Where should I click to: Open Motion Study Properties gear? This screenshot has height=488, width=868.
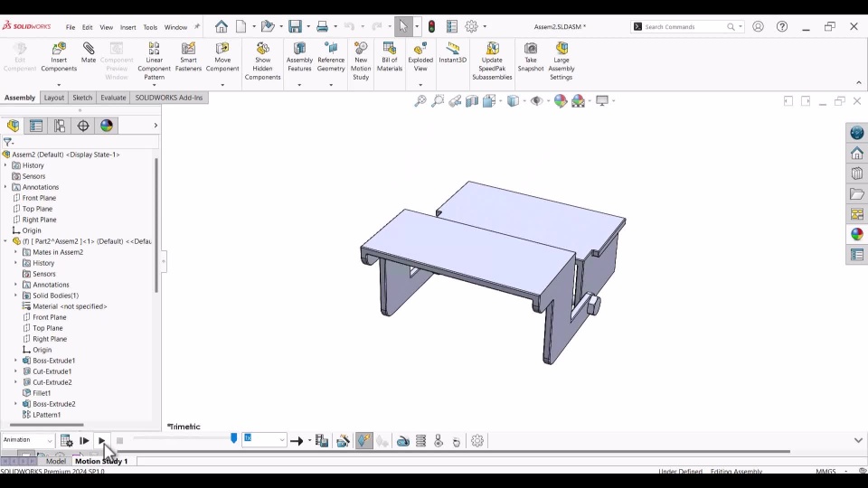click(x=477, y=441)
